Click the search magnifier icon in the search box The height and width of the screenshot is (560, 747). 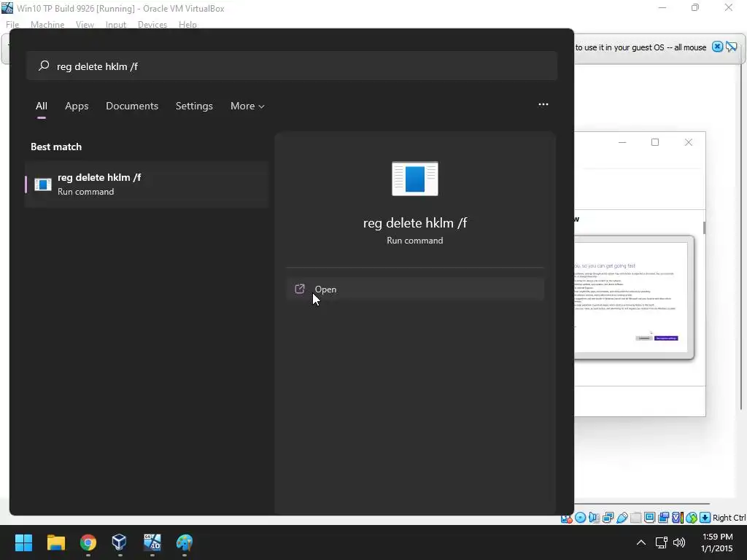tap(44, 66)
